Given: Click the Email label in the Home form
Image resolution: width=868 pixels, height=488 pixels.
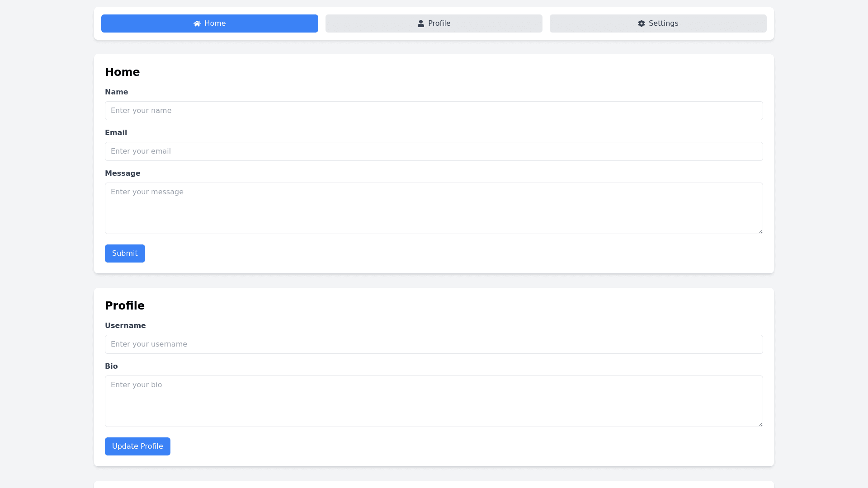Looking at the screenshot, I should click(116, 132).
